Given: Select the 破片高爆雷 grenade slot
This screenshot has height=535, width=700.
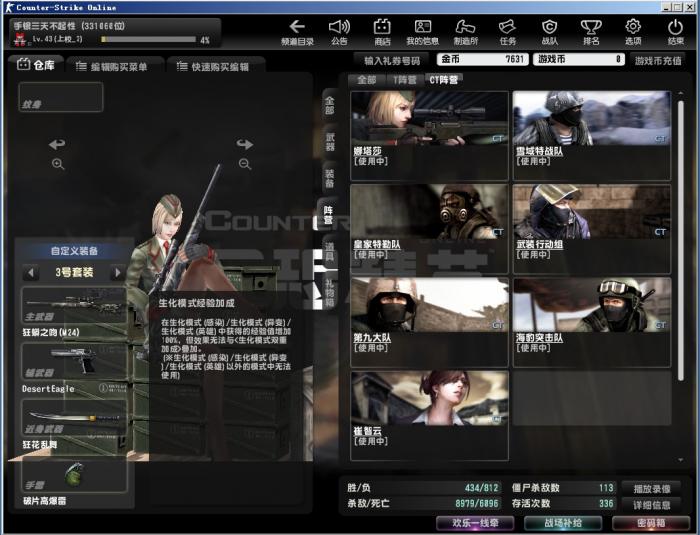Looking at the screenshot, I should tap(74, 474).
